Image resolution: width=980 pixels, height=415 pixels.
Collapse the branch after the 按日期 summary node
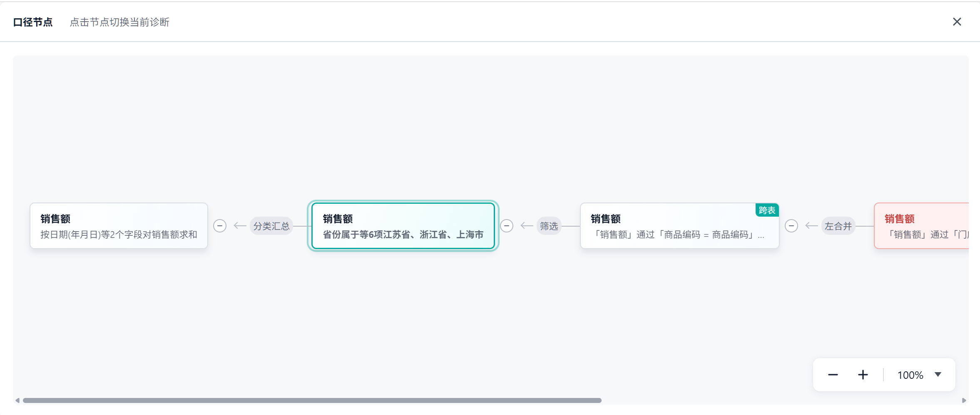coord(220,226)
